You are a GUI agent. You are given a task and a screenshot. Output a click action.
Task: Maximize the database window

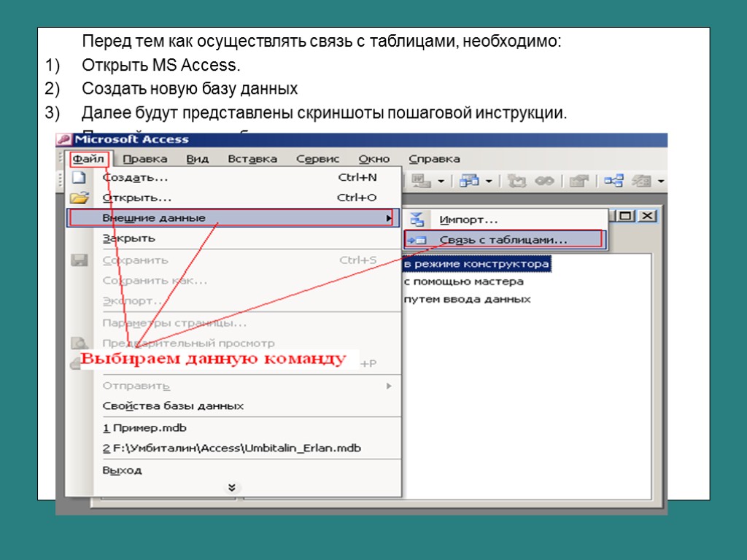coord(625,216)
